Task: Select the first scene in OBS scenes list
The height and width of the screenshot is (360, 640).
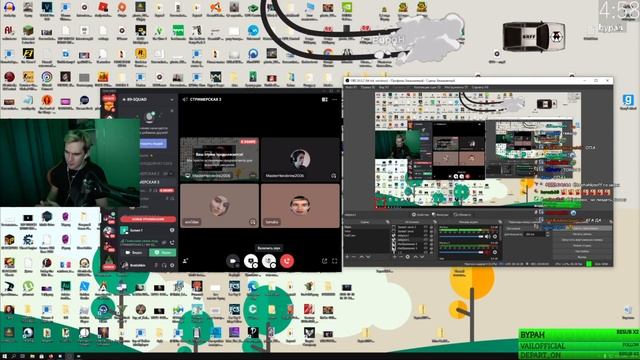Action: (x=367, y=227)
